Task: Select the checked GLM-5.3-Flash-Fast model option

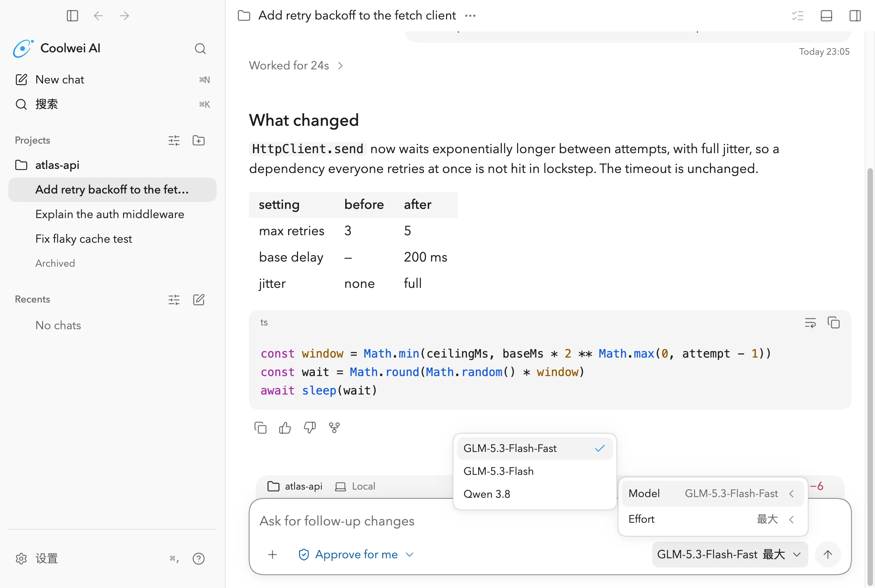Action: (535, 448)
